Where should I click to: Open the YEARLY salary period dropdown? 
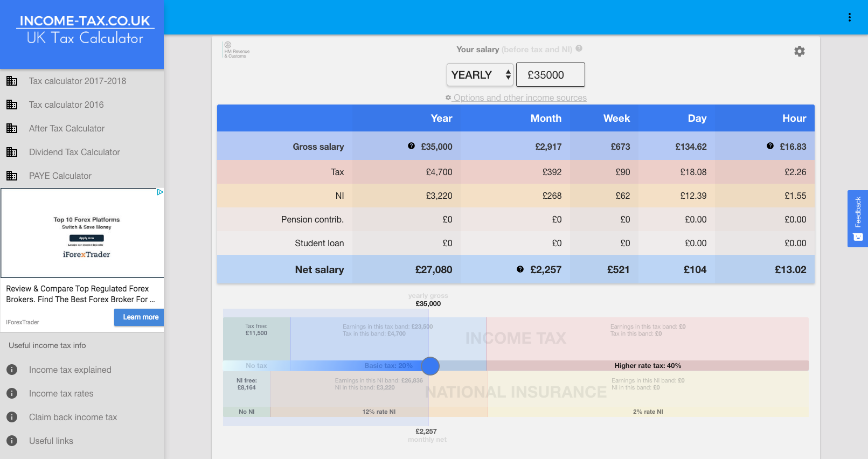click(x=480, y=75)
